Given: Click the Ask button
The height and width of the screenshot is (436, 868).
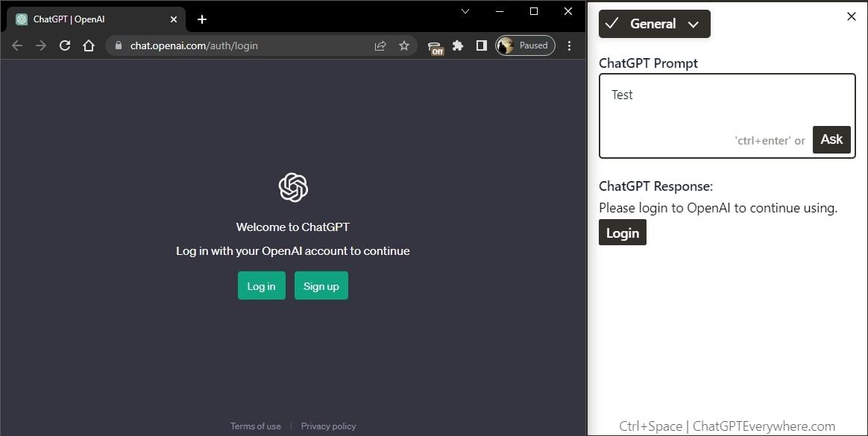Looking at the screenshot, I should coord(831,139).
